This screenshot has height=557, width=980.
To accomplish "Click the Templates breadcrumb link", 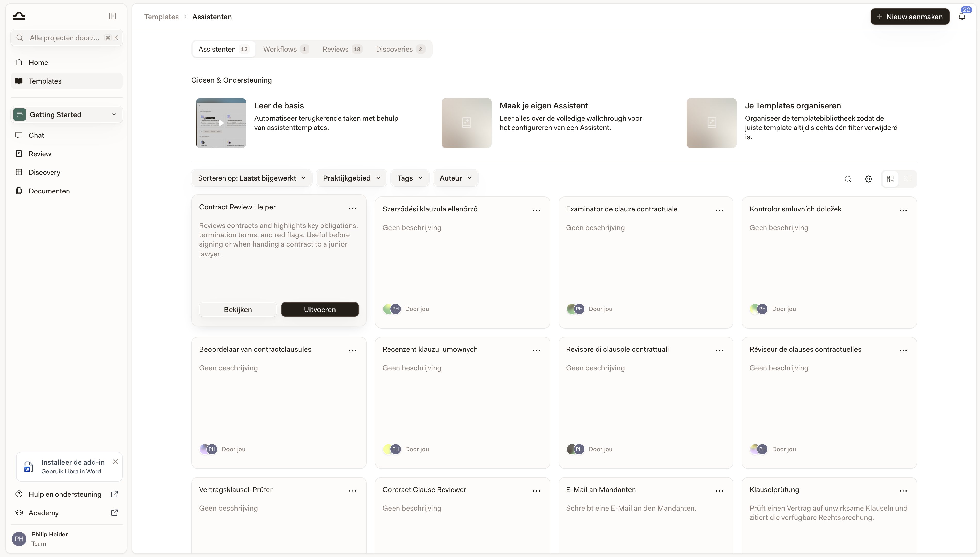I will coord(161,17).
